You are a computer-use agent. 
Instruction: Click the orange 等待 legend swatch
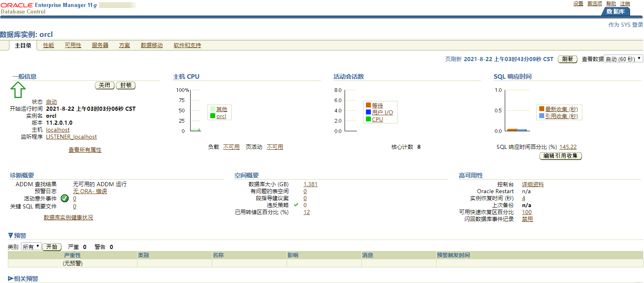[x=368, y=105]
